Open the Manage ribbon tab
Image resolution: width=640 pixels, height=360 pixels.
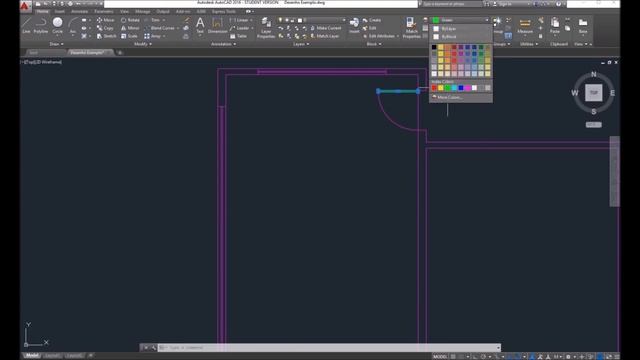click(142, 11)
